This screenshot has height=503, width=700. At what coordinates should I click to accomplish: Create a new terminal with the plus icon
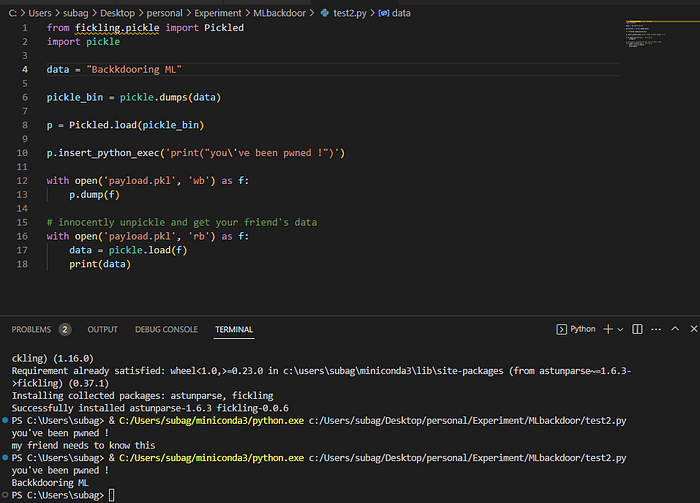pyautogui.click(x=608, y=329)
